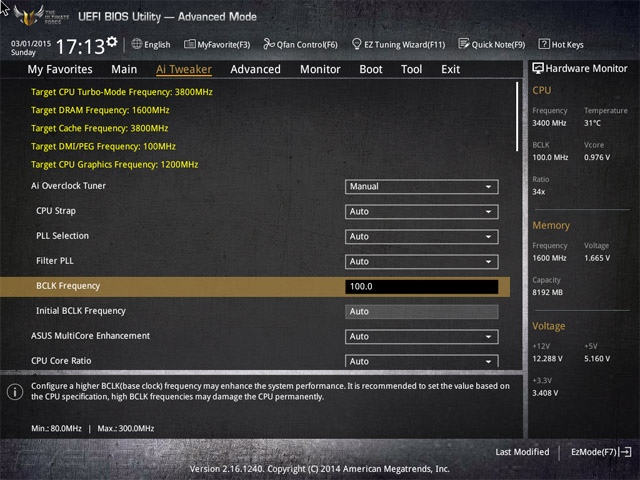Switch to the Main tab
The image size is (640, 480).
coord(124,69)
